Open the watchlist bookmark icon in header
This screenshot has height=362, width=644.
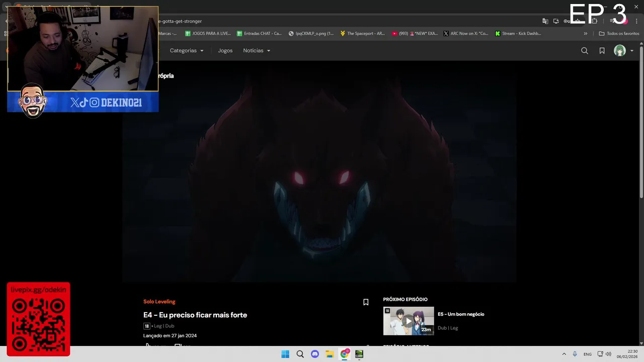[602, 51]
